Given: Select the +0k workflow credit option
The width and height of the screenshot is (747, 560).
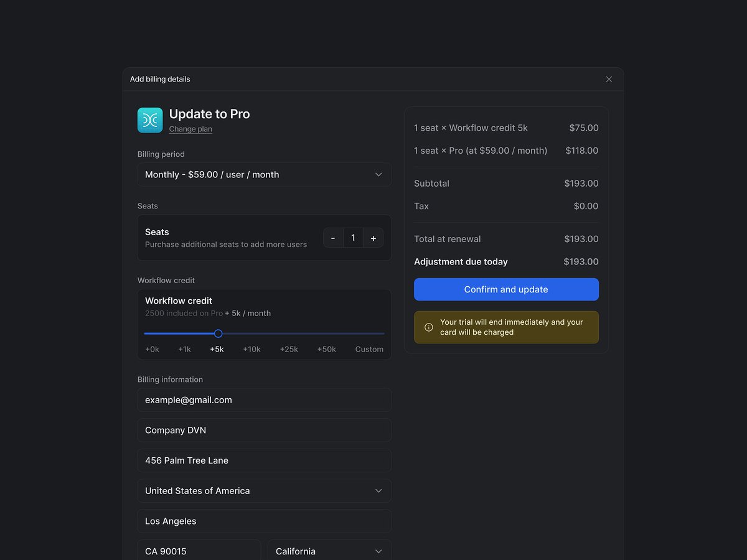Looking at the screenshot, I should pos(152,349).
